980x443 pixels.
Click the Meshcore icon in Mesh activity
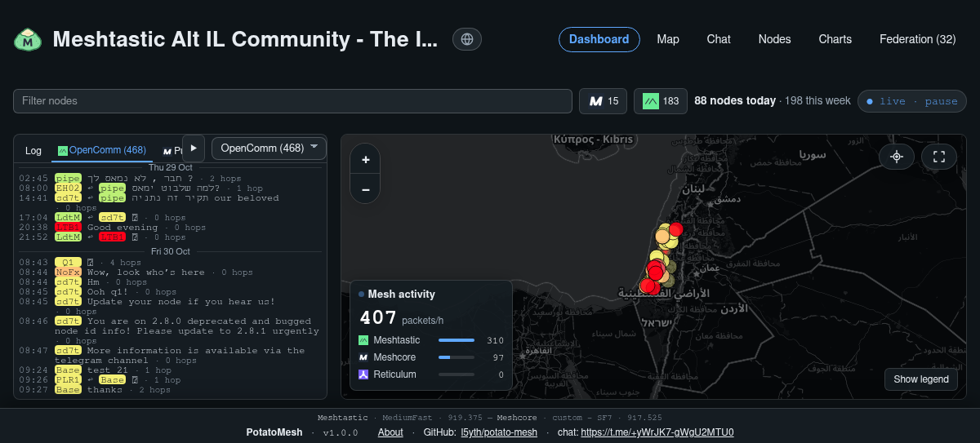[363, 357]
